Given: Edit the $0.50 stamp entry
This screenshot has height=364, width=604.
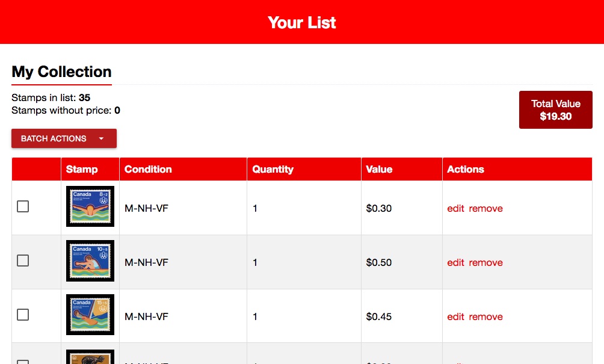Looking at the screenshot, I should (455, 263).
